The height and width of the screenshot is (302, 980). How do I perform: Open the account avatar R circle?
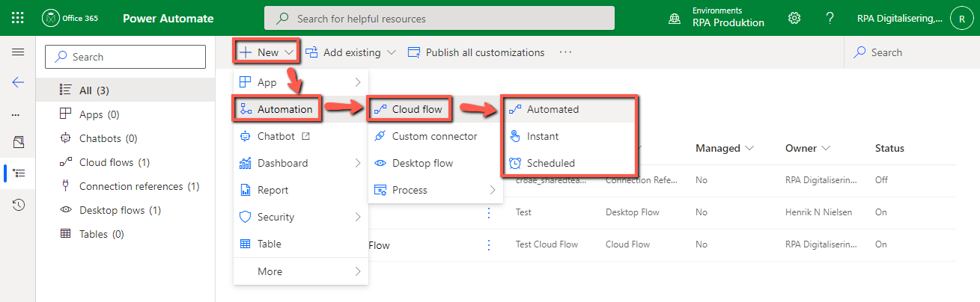(x=961, y=18)
